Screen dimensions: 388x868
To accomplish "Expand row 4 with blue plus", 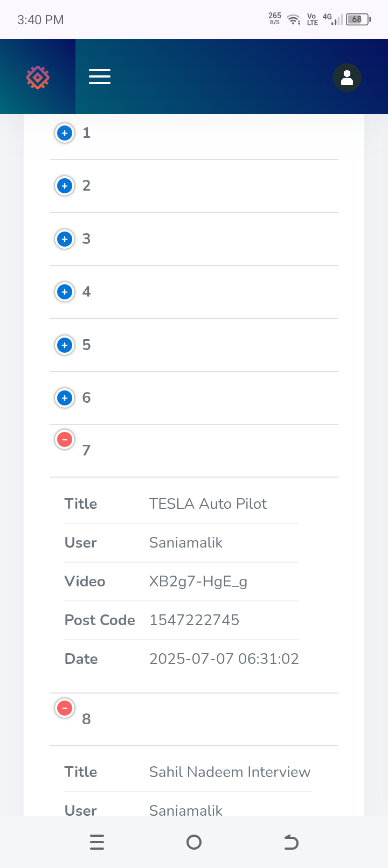I will tap(65, 292).
